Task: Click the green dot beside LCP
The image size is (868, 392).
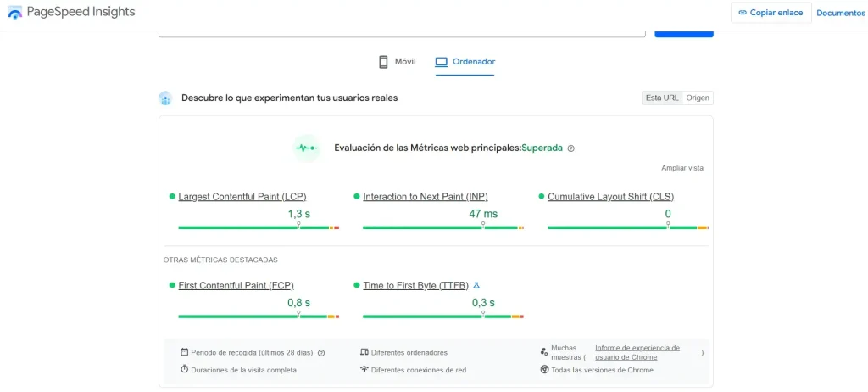Action: click(x=172, y=196)
